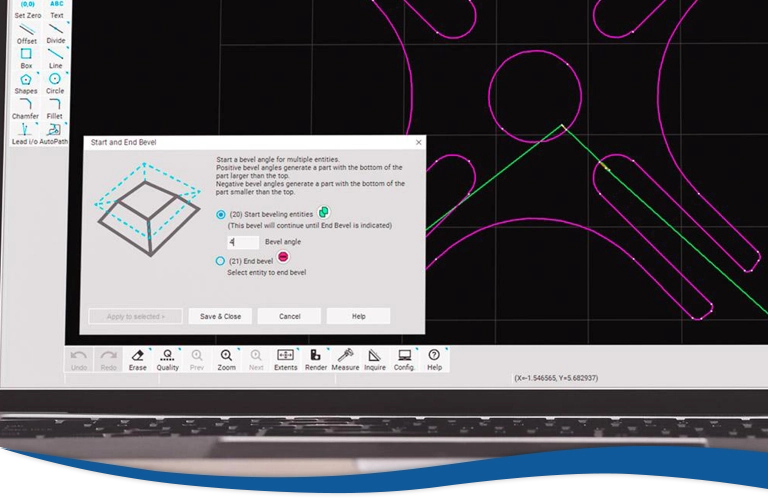Activate the Measure tool
Image resolution: width=768 pixels, height=500 pixels.
coord(345,358)
